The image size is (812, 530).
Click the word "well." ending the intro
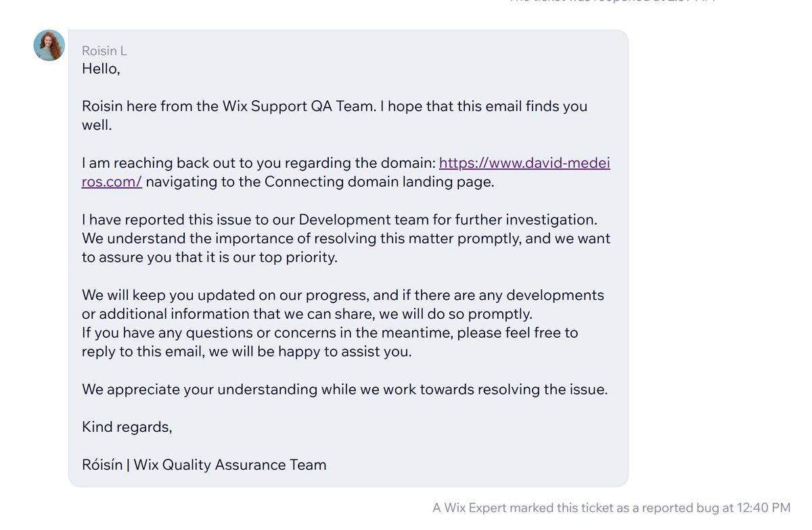pyautogui.click(x=97, y=125)
